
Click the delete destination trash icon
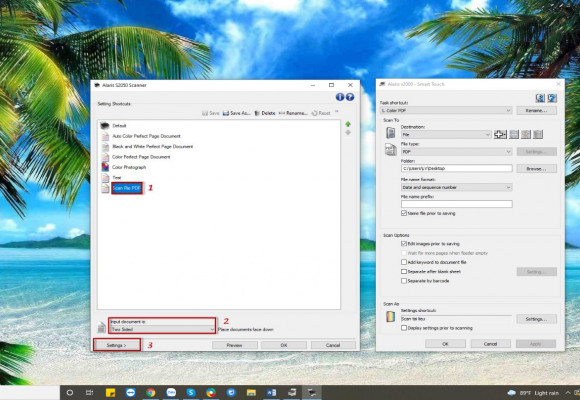pos(538,134)
